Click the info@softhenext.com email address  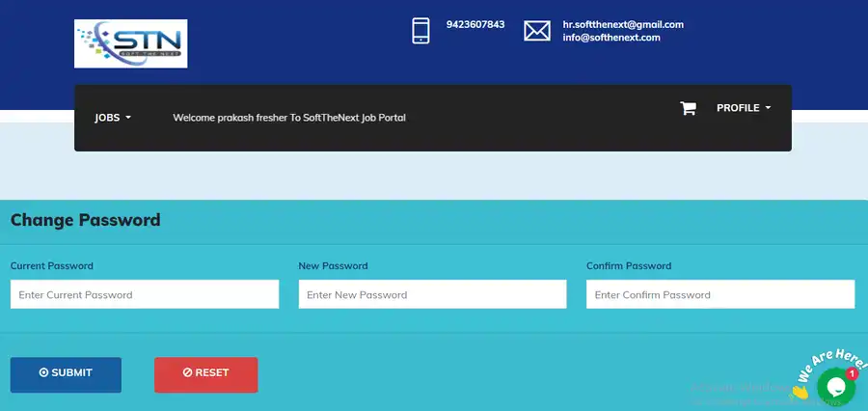point(611,38)
